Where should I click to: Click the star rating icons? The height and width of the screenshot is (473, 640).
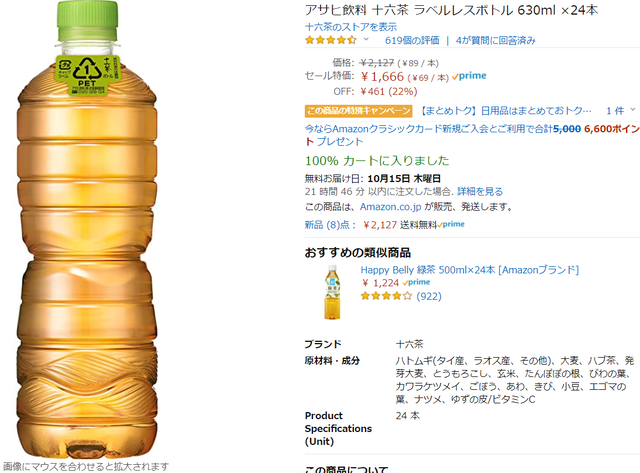(331, 40)
